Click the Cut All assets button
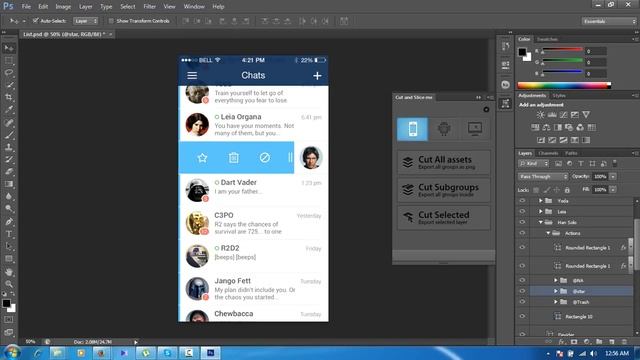Viewport: 640px width, 360px height. click(x=444, y=162)
